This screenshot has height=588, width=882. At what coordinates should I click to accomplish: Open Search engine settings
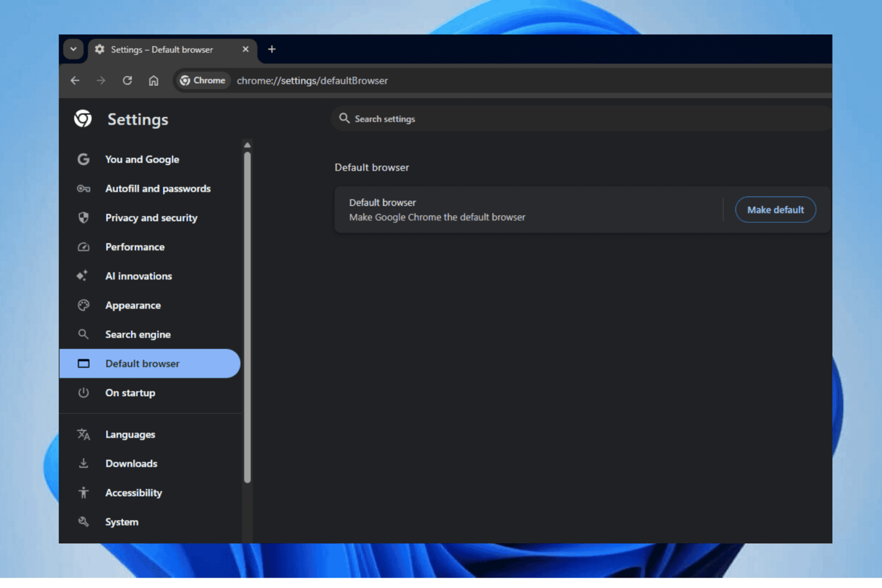(149, 335)
